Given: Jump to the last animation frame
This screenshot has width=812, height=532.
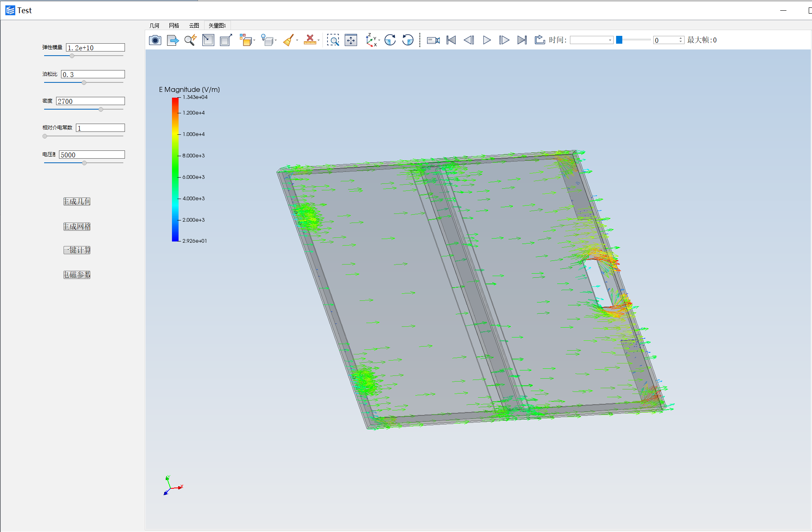Looking at the screenshot, I should coord(522,40).
